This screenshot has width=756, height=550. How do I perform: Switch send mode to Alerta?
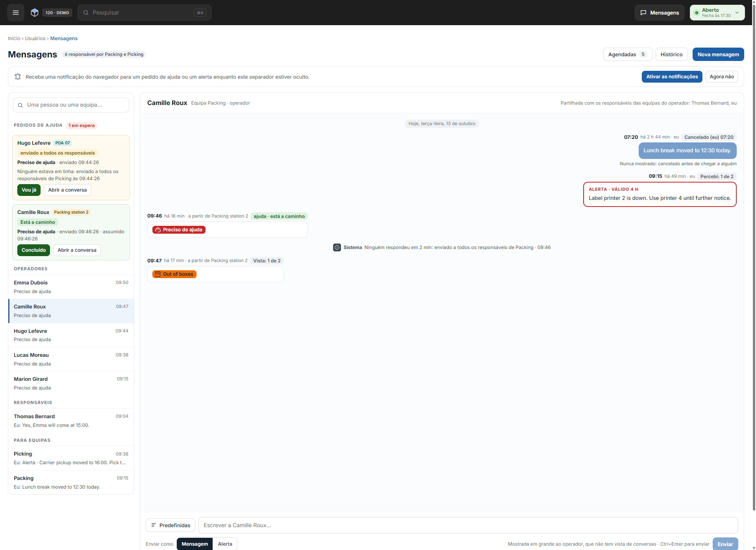tap(225, 544)
